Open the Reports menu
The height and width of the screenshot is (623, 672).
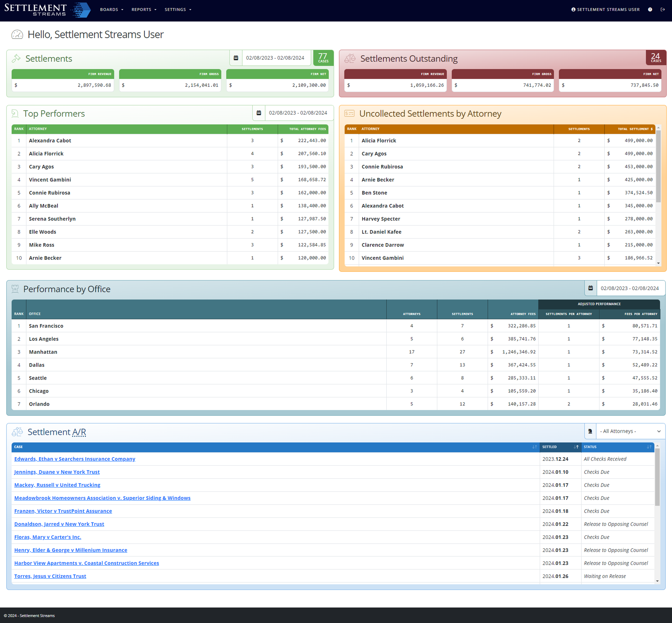[x=144, y=9]
